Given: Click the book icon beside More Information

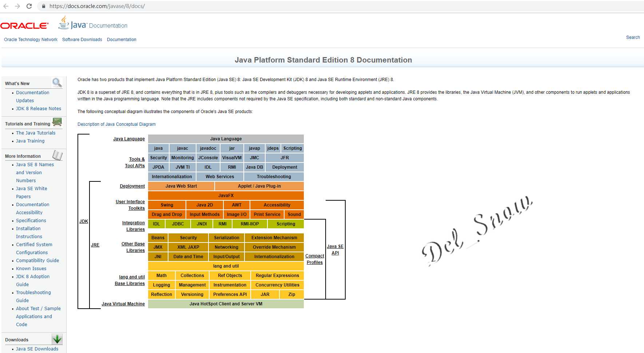Looking at the screenshot, I should point(57,155).
